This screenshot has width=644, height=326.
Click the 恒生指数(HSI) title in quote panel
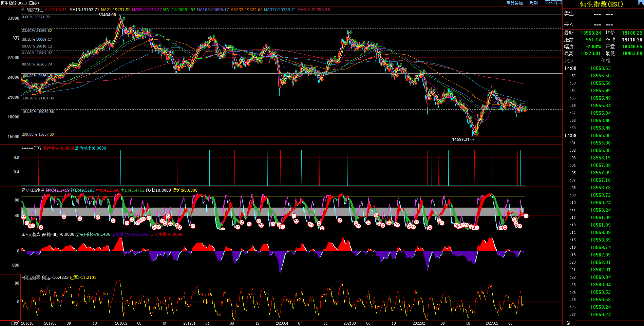tap(601, 4)
